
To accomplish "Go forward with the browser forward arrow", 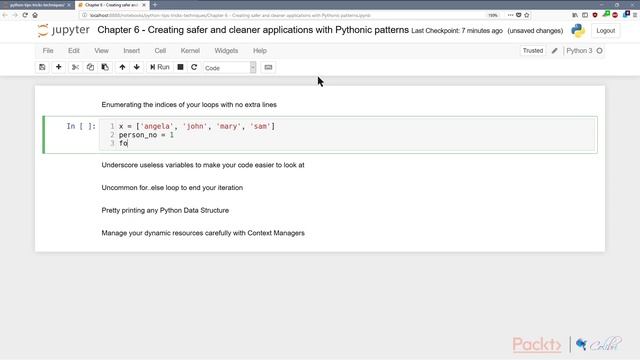I will [15, 15].
